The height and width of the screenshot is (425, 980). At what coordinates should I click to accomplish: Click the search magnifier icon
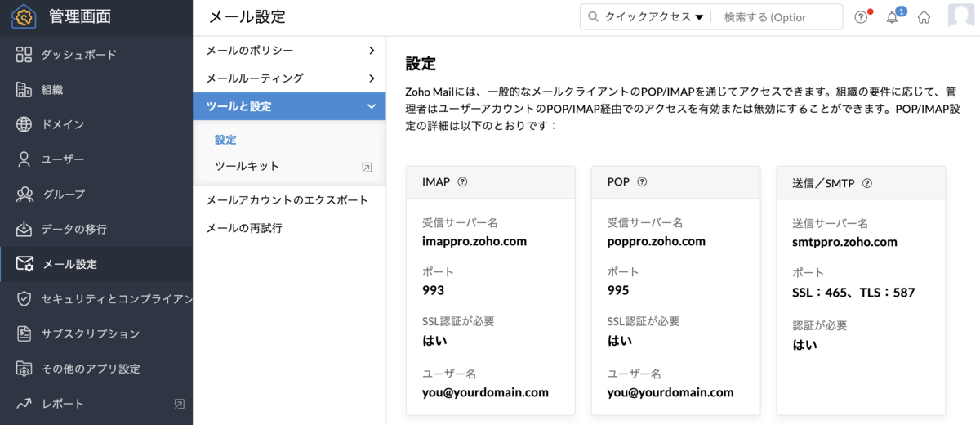point(593,16)
